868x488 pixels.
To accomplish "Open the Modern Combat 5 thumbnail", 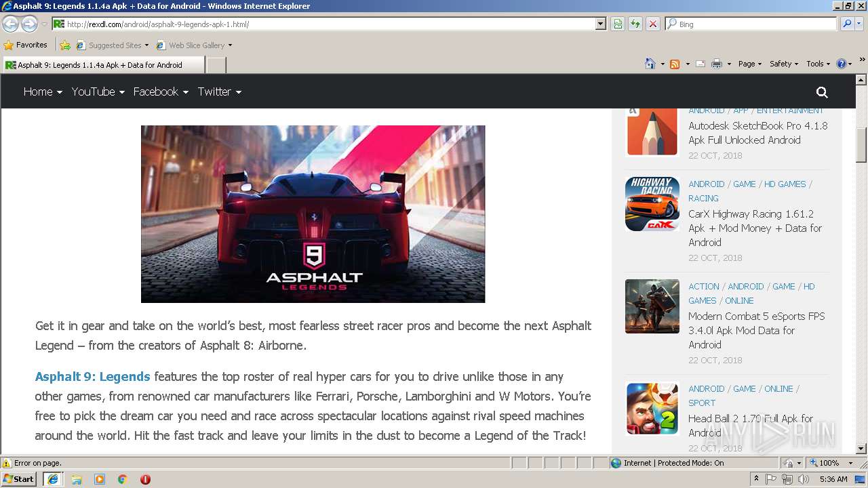I will coord(652,306).
